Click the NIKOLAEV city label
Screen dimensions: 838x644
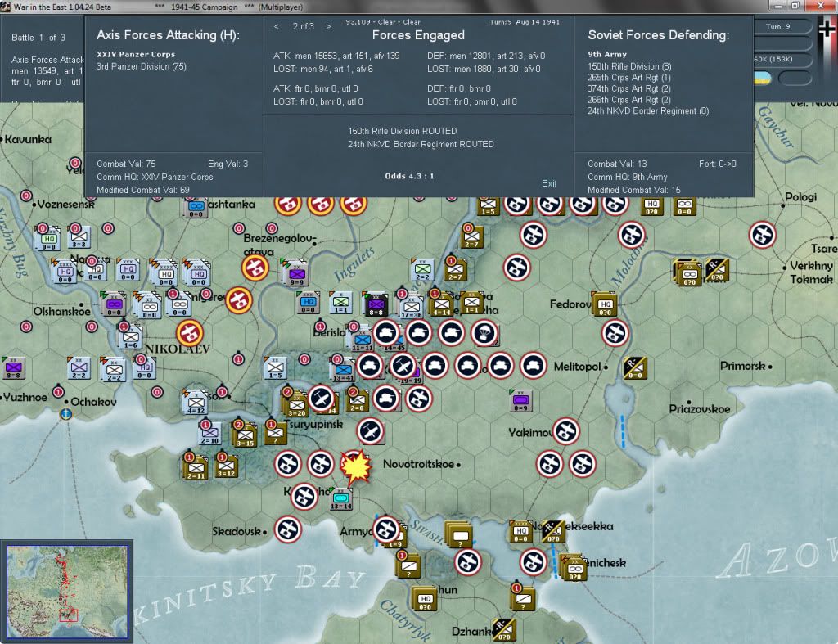pyautogui.click(x=178, y=349)
